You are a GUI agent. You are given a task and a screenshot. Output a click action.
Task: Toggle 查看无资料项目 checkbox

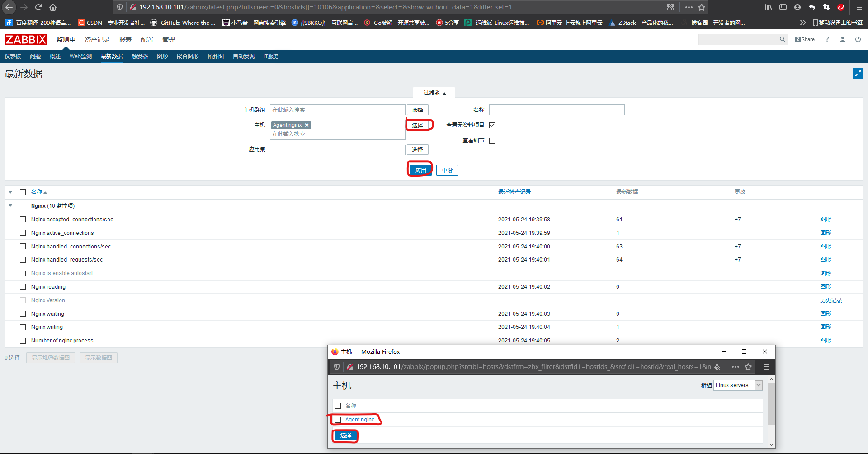click(492, 125)
